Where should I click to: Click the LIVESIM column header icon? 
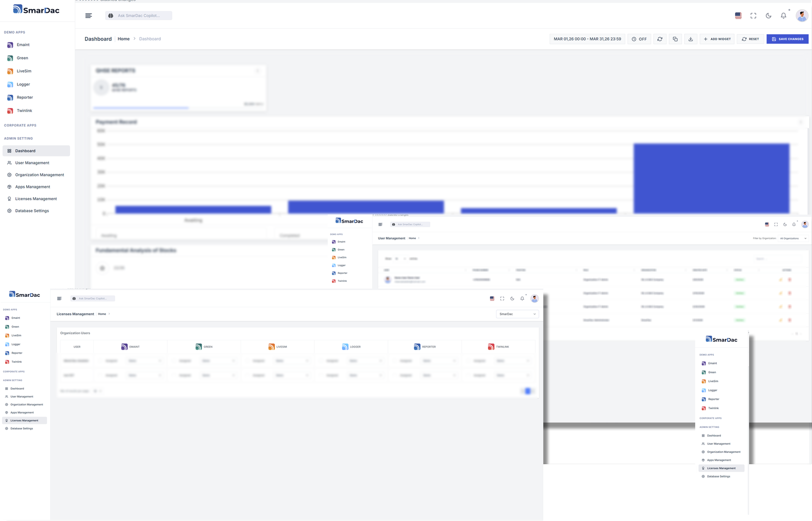271,347
